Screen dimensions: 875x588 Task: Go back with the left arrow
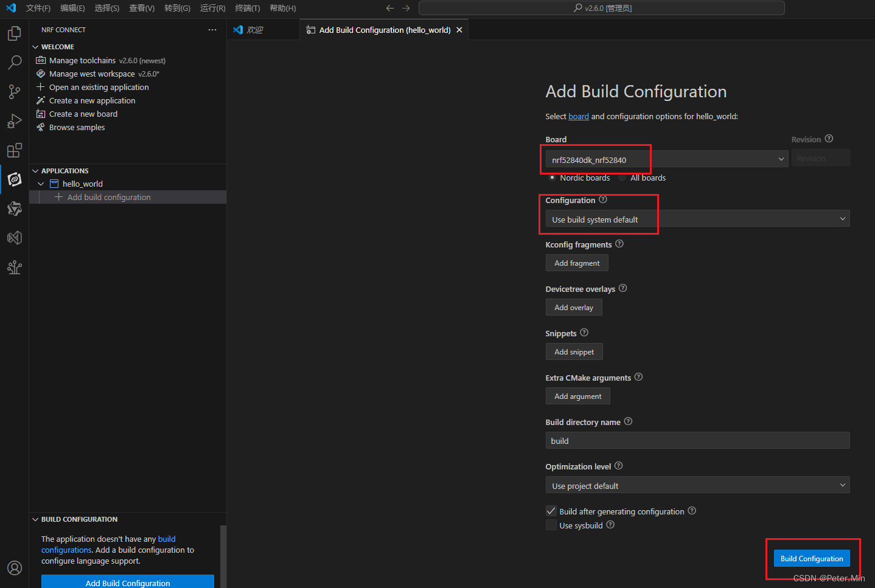(390, 8)
